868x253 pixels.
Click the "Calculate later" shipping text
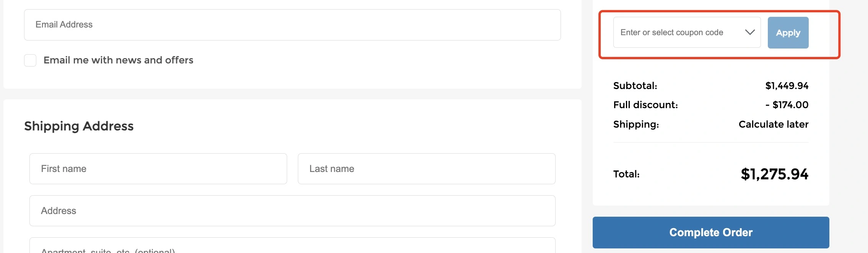coord(773,125)
